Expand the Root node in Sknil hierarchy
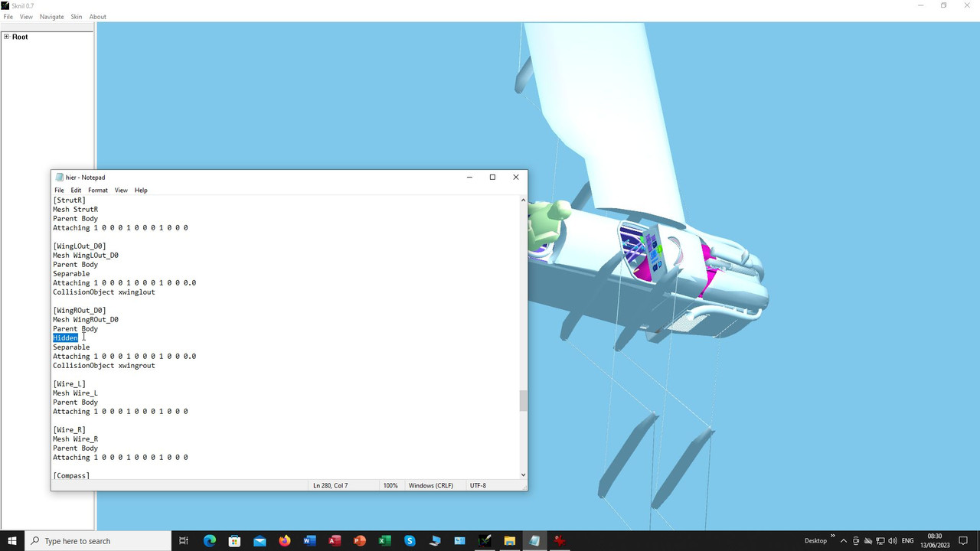 tap(6, 36)
